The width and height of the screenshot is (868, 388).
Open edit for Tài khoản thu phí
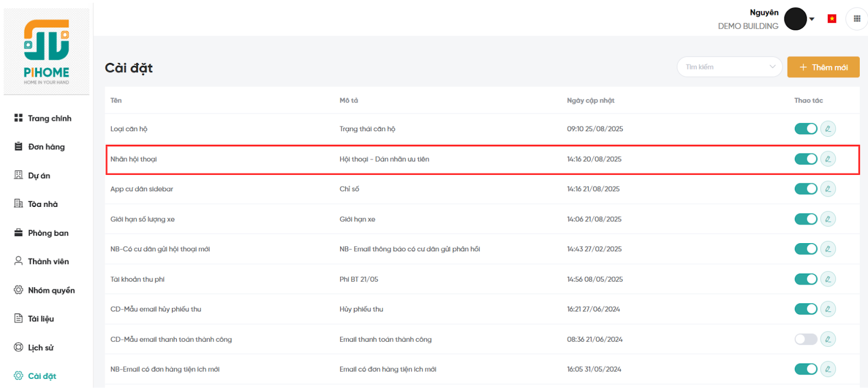coord(828,279)
